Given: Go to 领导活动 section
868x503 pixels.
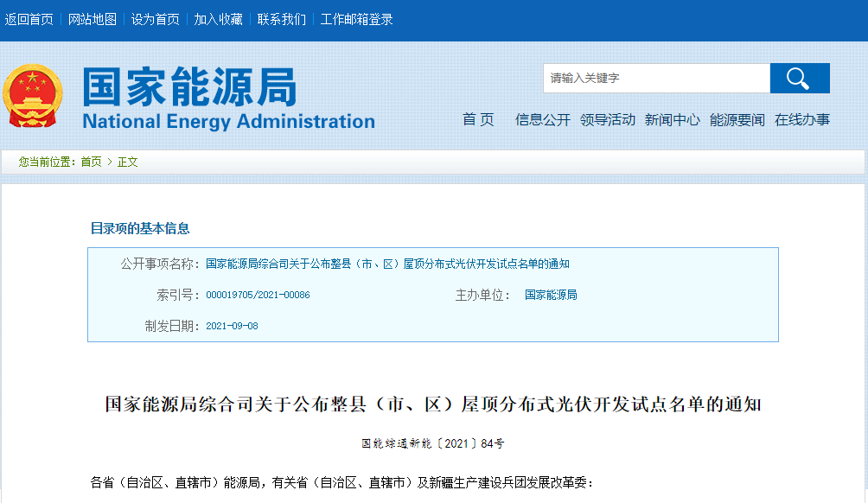Looking at the screenshot, I should pos(608,120).
